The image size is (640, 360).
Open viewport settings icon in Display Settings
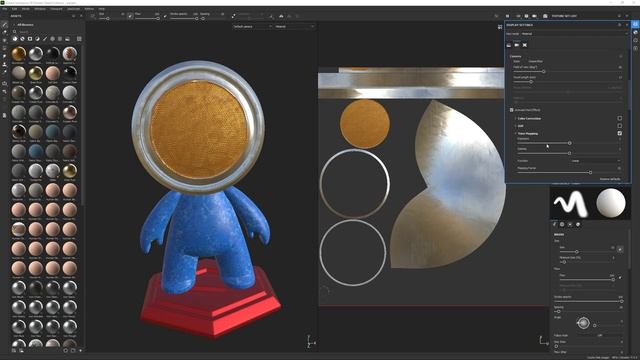click(x=524, y=45)
